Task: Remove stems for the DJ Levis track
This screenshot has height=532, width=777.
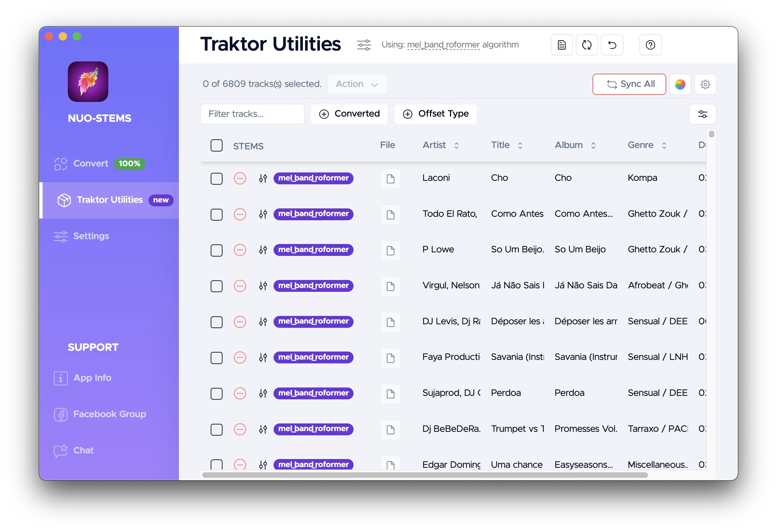Action: pos(240,322)
